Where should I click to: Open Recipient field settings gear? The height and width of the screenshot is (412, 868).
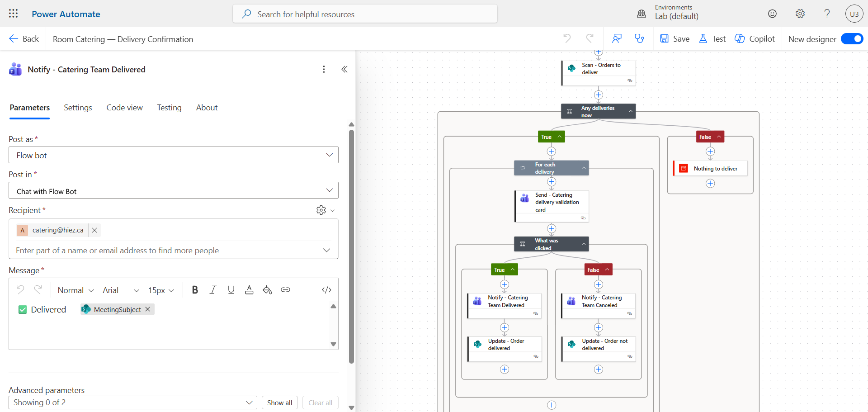[321, 210]
